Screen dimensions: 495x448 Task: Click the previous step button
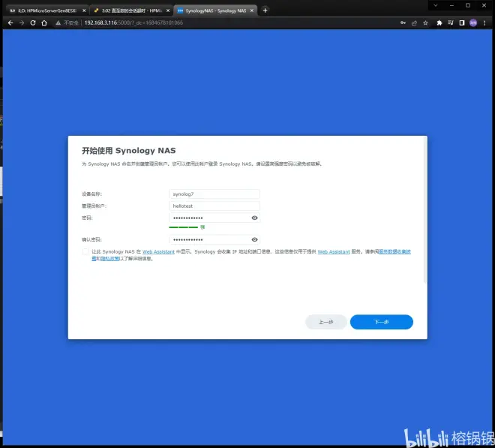pyautogui.click(x=326, y=322)
